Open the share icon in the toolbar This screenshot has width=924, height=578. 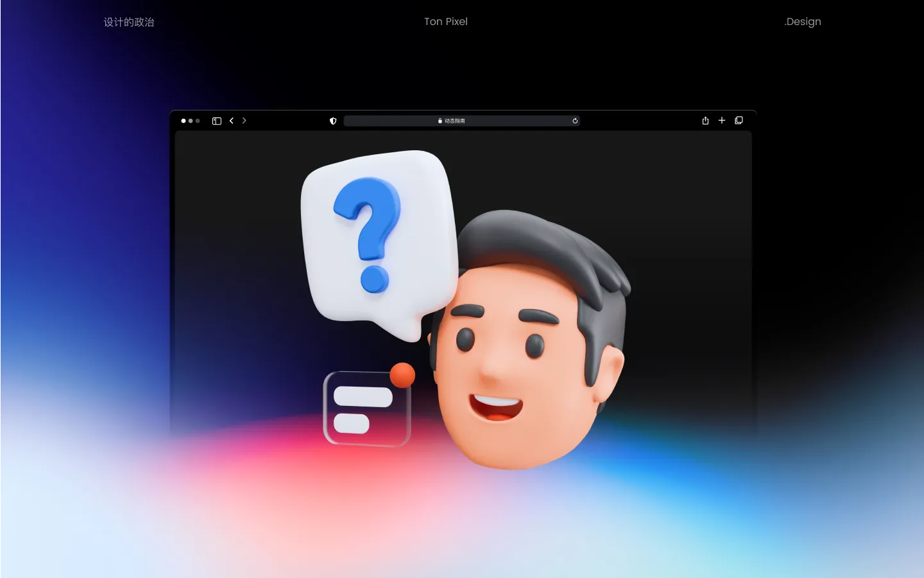click(705, 120)
